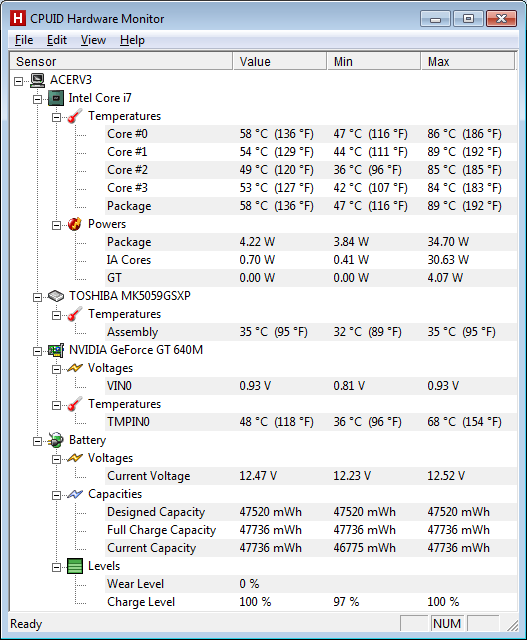Click the Min column header

(x=374, y=61)
